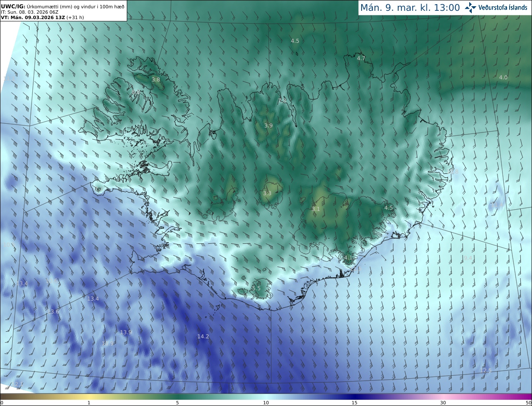Click the 9.4 value on the map
This screenshot has width=532, height=406.
click(468, 258)
